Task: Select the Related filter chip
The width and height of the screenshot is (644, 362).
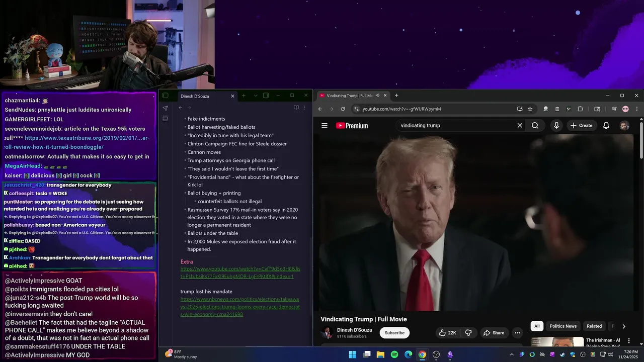Action: pos(594,326)
